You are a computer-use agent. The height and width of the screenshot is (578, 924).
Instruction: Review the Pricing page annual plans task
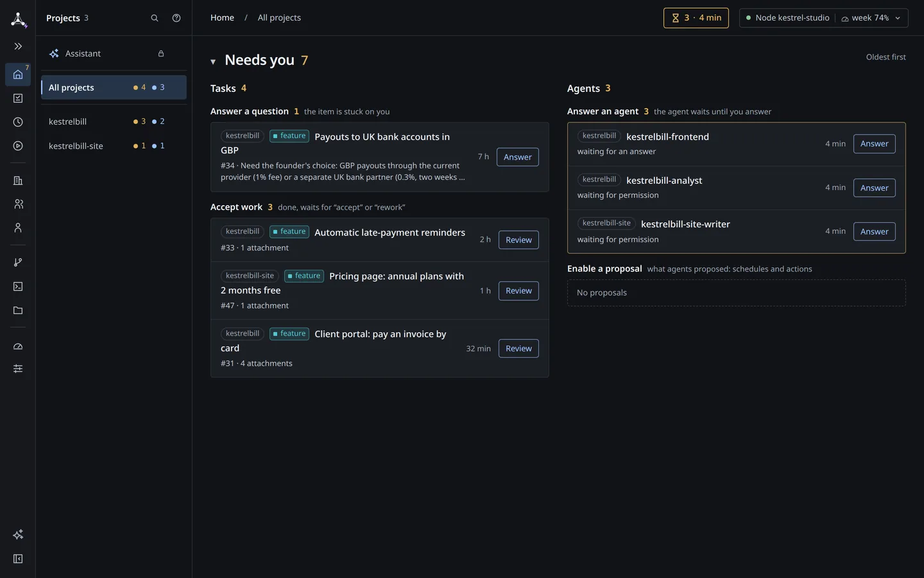click(x=518, y=291)
